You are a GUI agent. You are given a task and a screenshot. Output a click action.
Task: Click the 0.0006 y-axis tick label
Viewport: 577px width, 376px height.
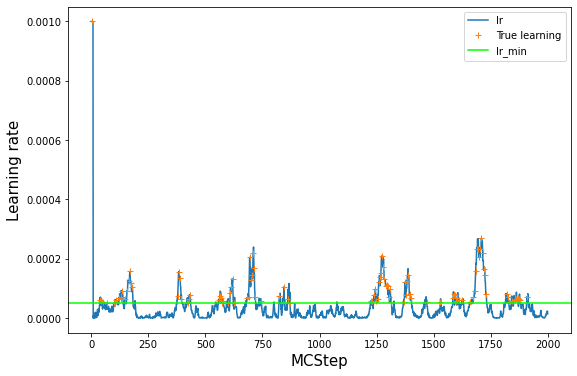pyautogui.click(x=44, y=141)
